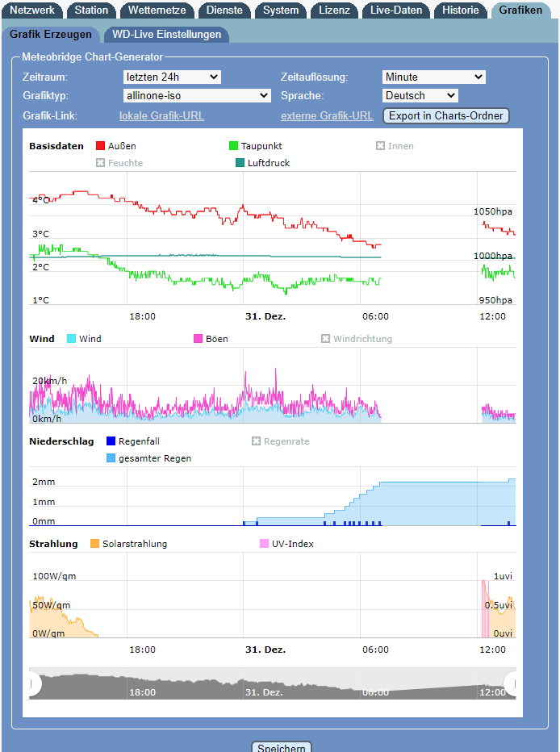560x752 pixels.
Task: Switch to the Historie tab
Action: (x=461, y=10)
